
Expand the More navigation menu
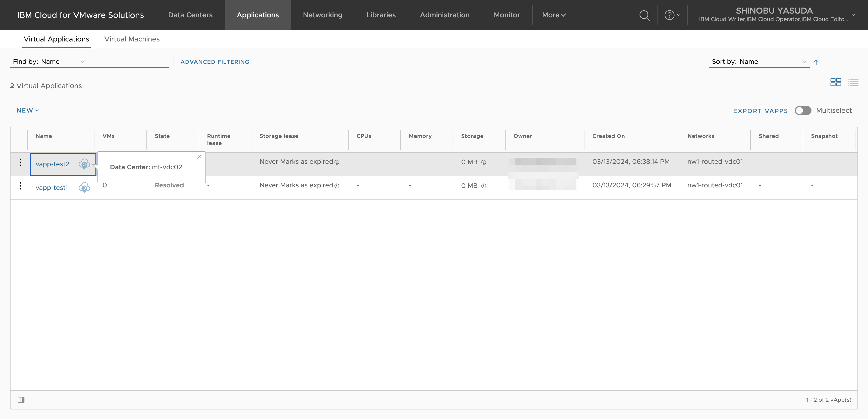coord(554,15)
